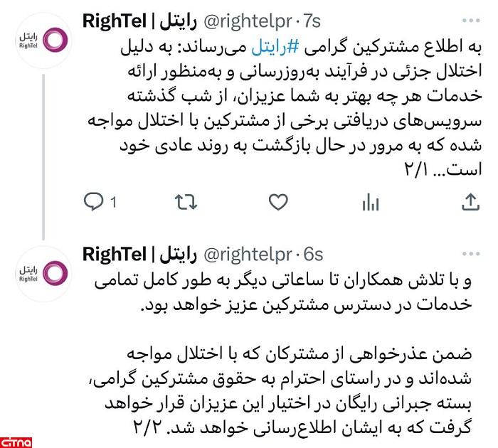Click the reply count next to the reply icon

click(113, 202)
